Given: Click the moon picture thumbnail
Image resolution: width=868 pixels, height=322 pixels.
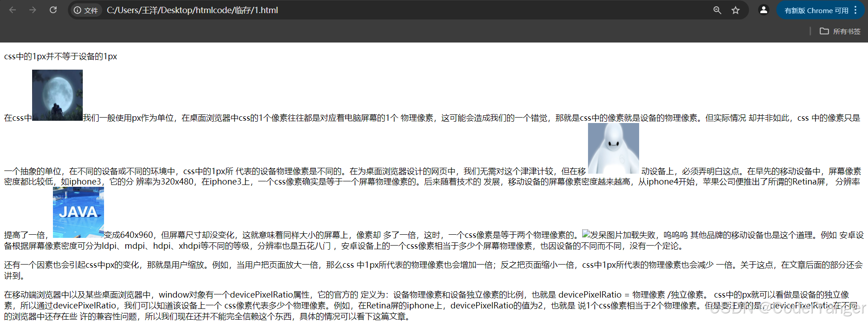Looking at the screenshot, I should tap(57, 95).
